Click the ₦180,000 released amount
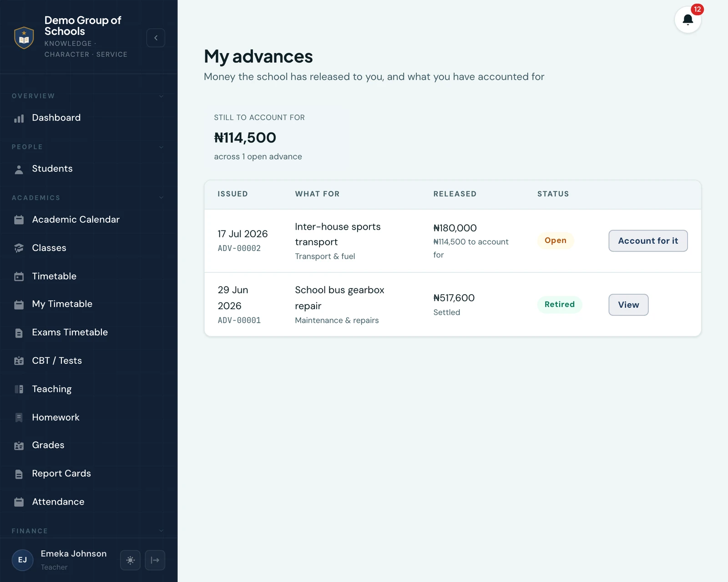Image resolution: width=728 pixels, height=582 pixels. (x=455, y=228)
